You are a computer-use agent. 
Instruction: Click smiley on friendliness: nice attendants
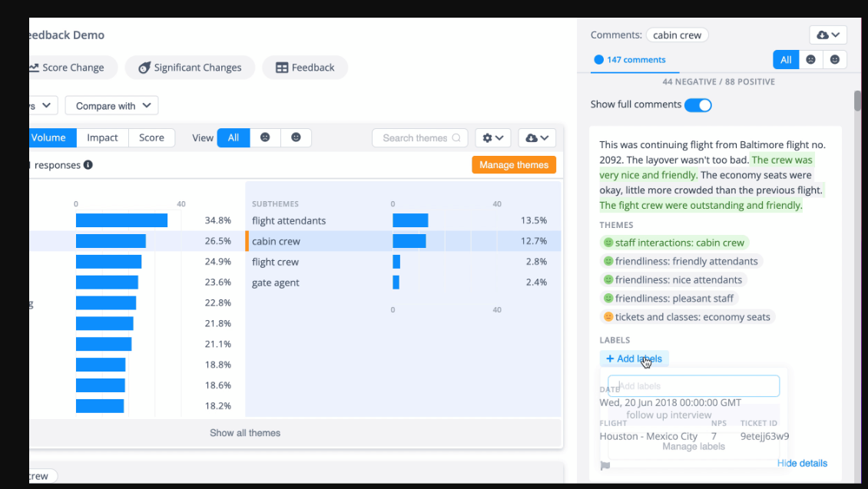(x=608, y=280)
